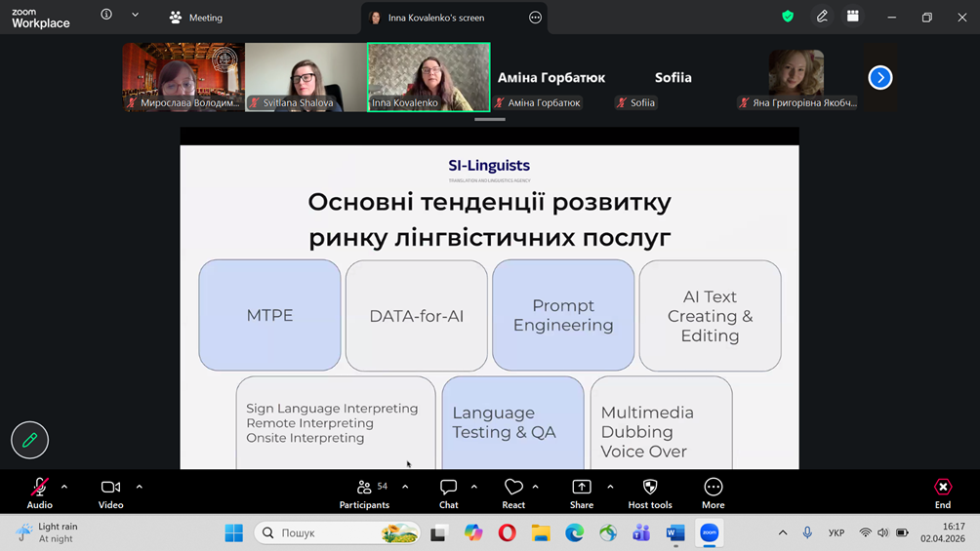Open Host tools
The image size is (980, 551).
[650, 492]
